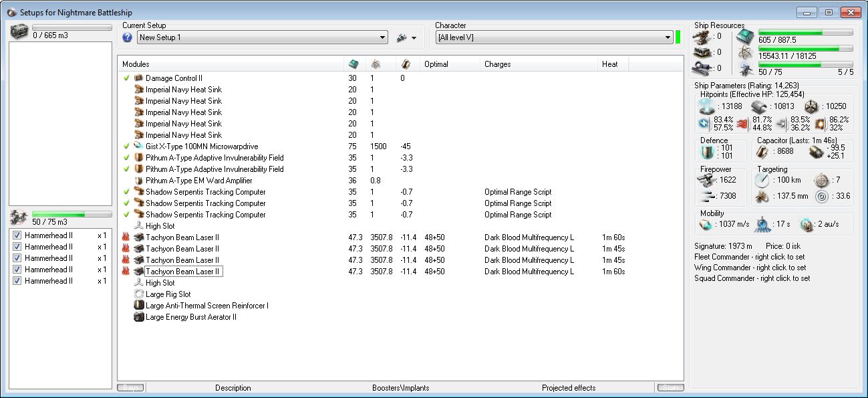Select the Pithum A-Type EM Ward Amplifier row
This screenshot has height=398, width=868.
(x=400, y=181)
